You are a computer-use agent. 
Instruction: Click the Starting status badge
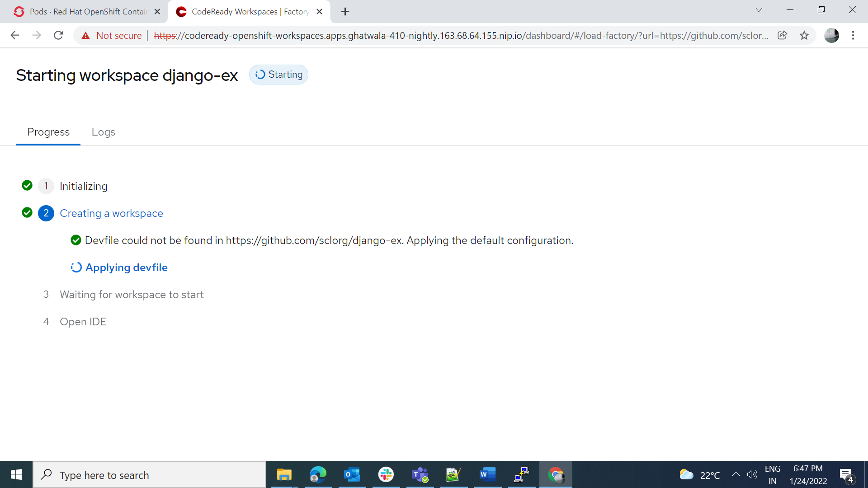tap(279, 75)
